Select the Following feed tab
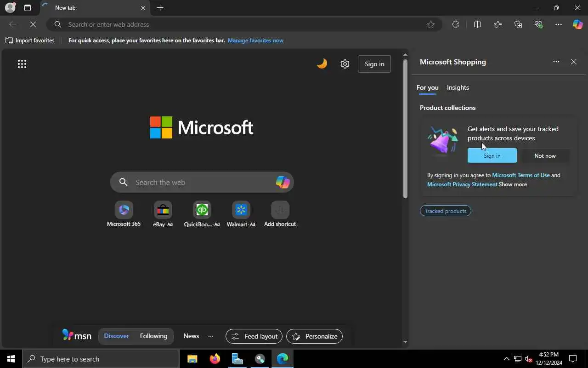588x368 pixels. tap(153, 336)
